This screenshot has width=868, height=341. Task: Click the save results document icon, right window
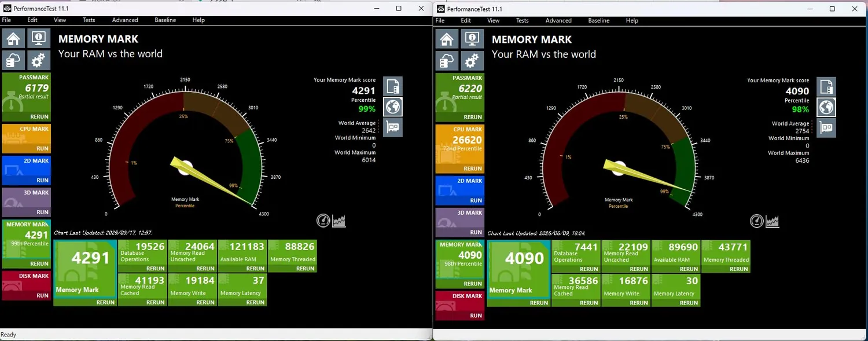point(826,87)
